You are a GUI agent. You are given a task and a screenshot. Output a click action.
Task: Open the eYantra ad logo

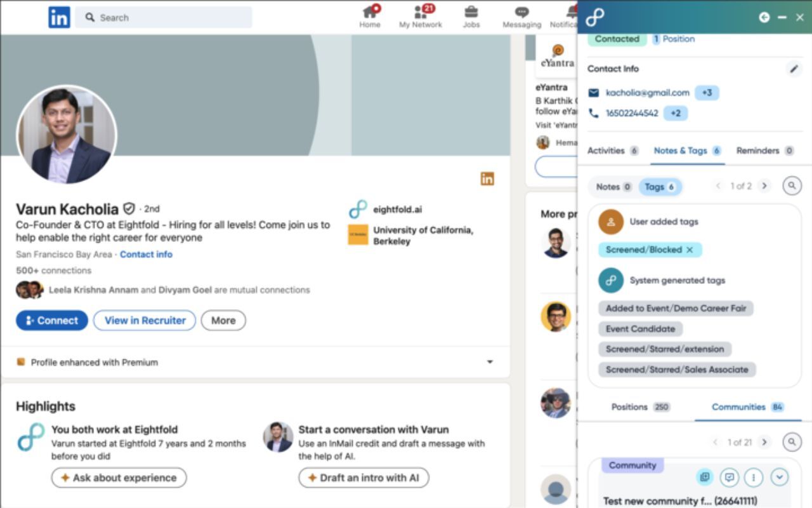coord(558,55)
